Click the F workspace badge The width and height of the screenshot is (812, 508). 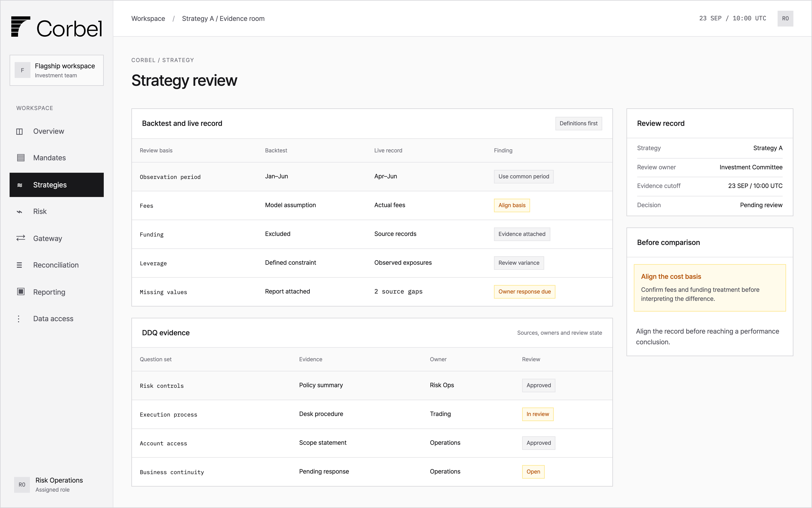(x=23, y=70)
